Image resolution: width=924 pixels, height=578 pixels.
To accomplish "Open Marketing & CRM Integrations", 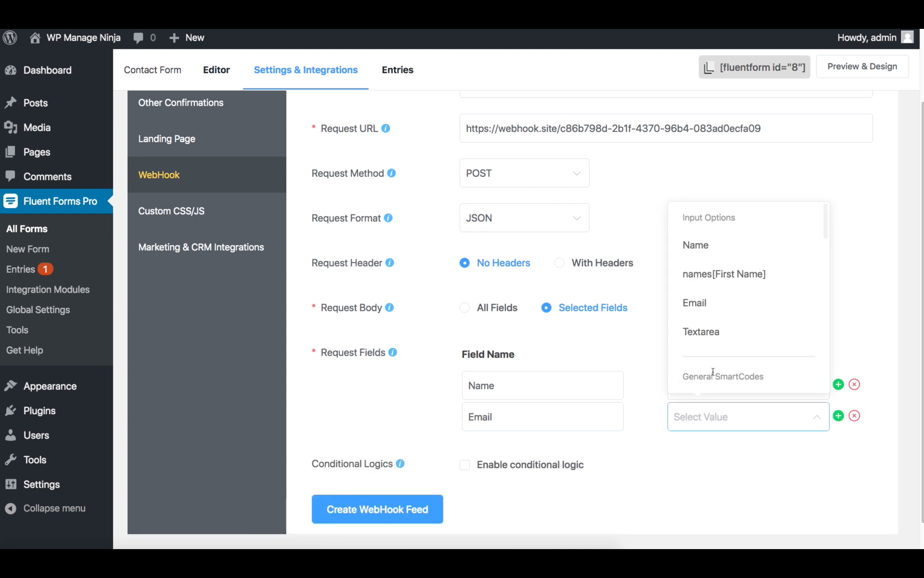I will coord(207,247).
